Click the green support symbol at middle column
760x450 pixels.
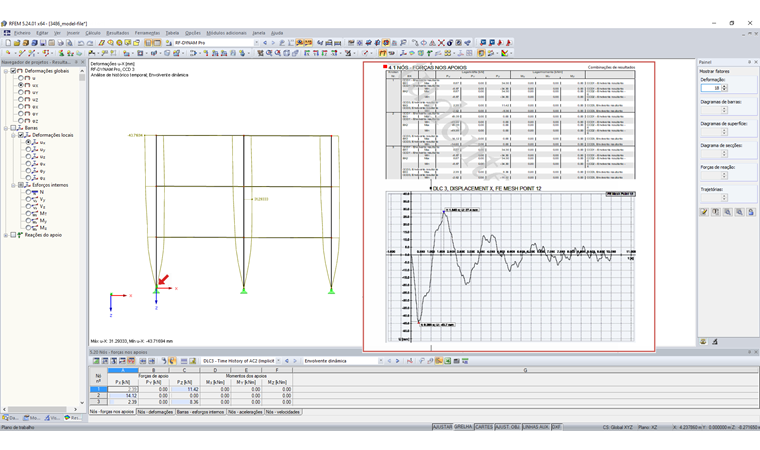[x=244, y=290]
